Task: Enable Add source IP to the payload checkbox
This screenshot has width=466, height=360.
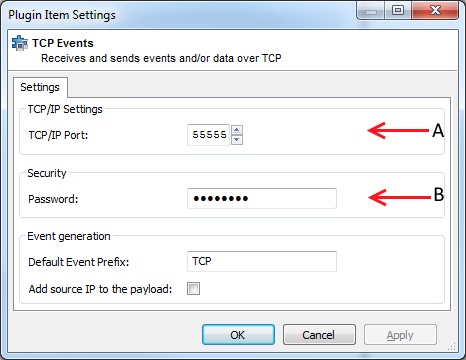Action: 194,289
